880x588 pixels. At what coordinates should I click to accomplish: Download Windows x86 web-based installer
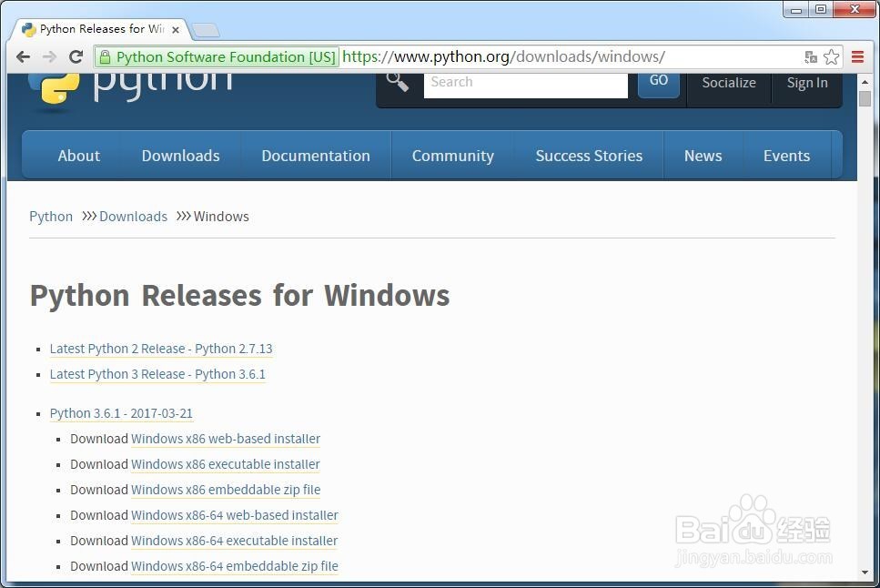(226, 439)
